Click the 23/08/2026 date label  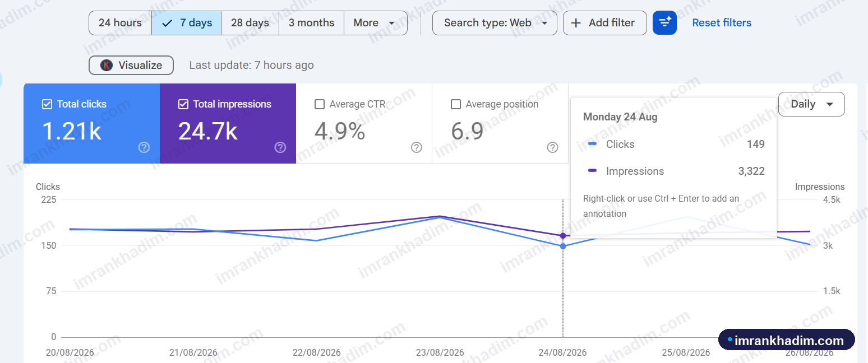coord(440,353)
